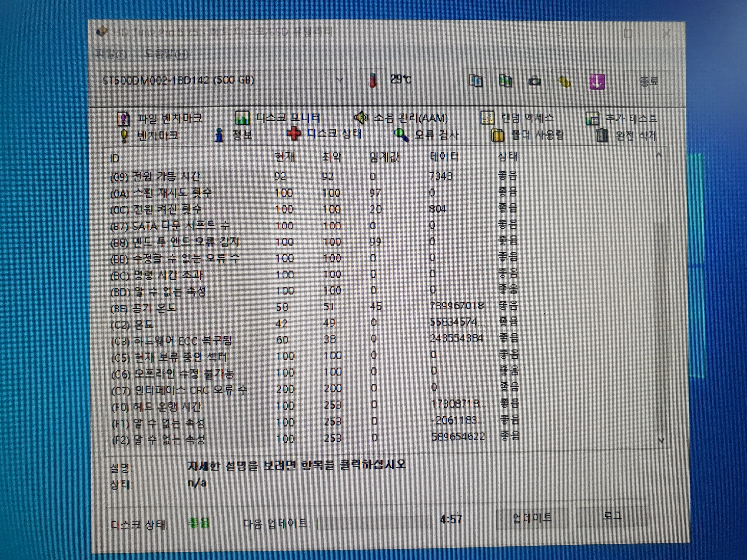Click the HD Tune Pro title bar icon

(102, 32)
